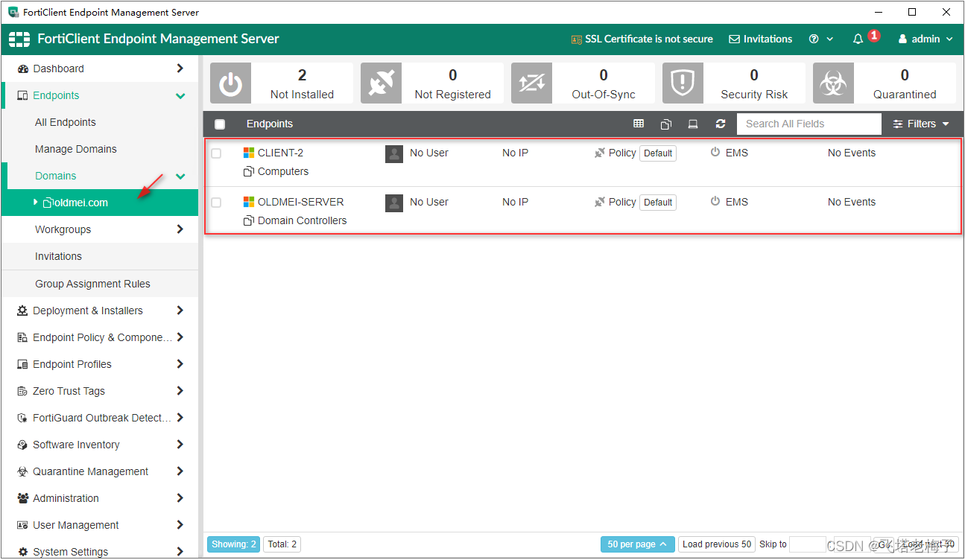
Task: Click the FortiClient logo in header
Action: pos(19,39)
